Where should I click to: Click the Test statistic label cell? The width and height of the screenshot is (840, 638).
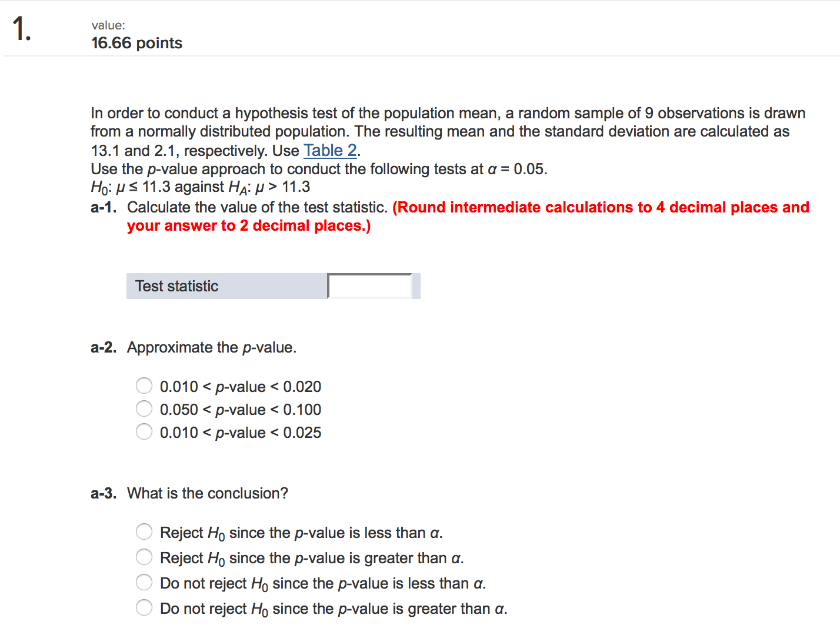[x=226, y=286]
